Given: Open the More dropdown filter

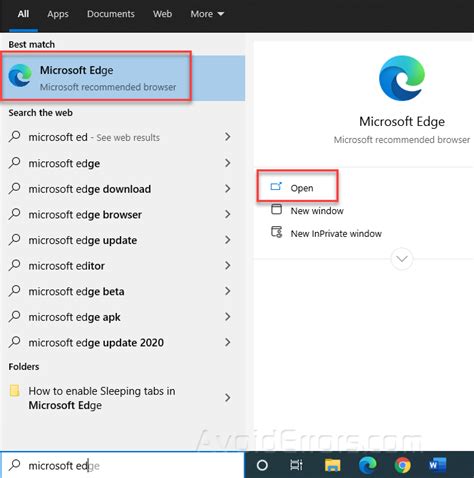Looking at the screenshot, I should point(207,14).
